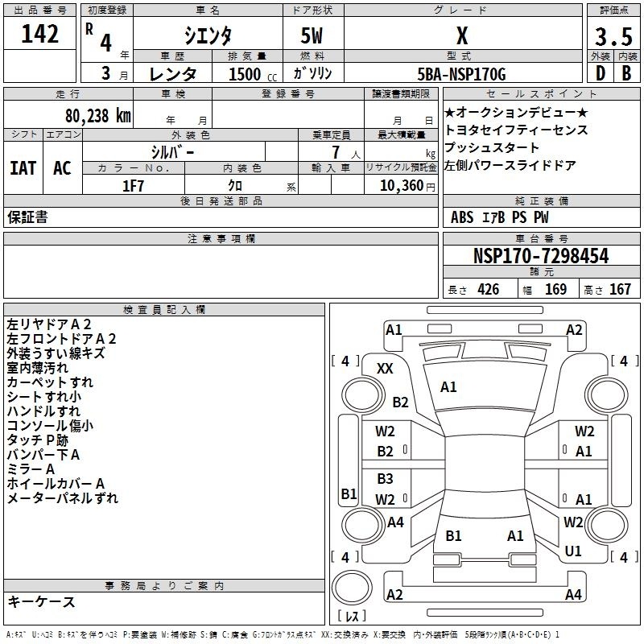Click the トヨタセイフティーセンス sales point
644x644 pixels.
[x=516, y=130]
